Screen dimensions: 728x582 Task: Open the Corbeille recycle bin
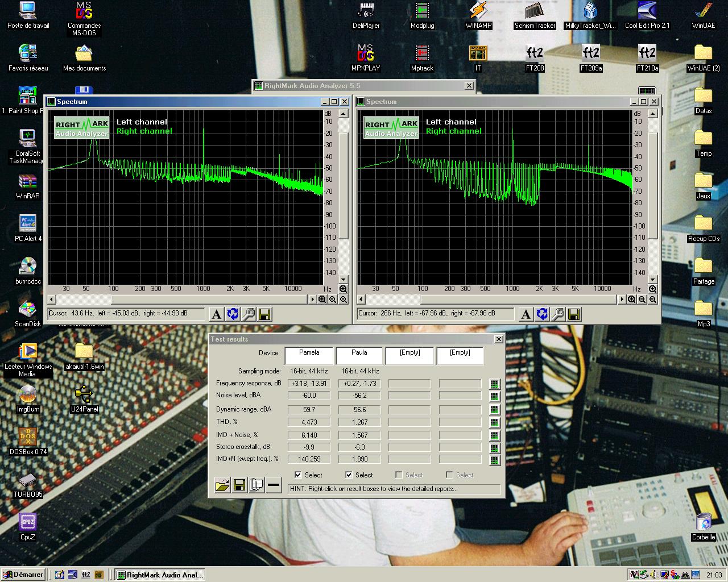tap(704, 527)
